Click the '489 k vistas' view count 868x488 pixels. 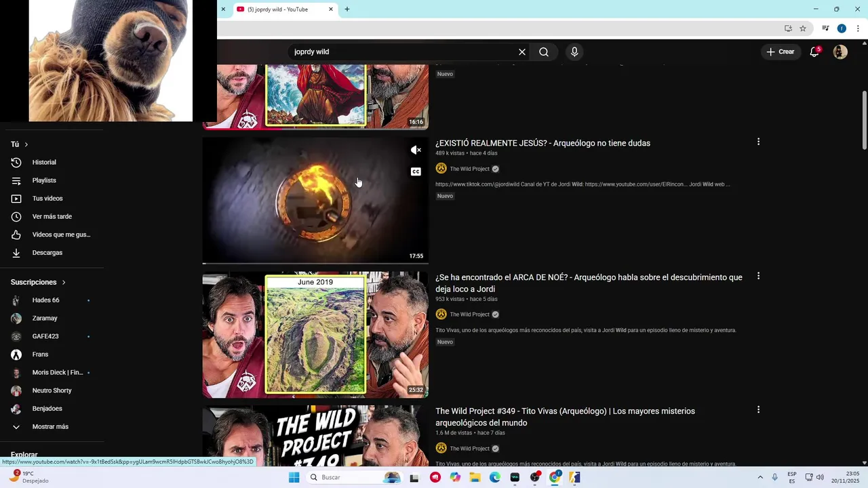450,153
